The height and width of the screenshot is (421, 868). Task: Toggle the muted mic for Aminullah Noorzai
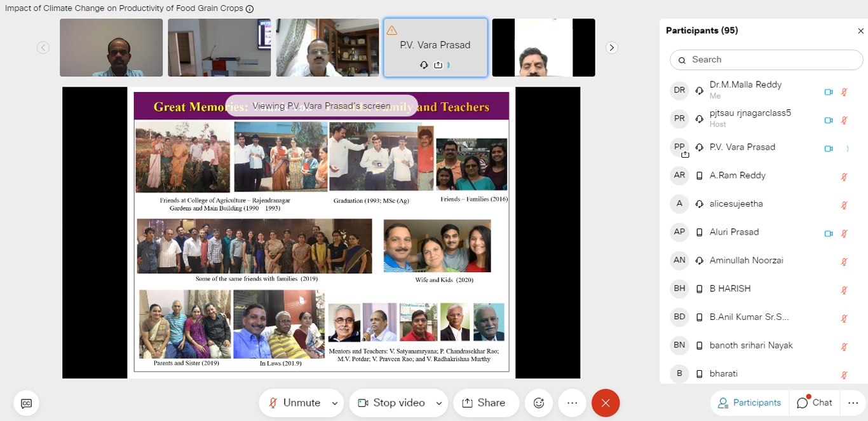coord(844,261)
